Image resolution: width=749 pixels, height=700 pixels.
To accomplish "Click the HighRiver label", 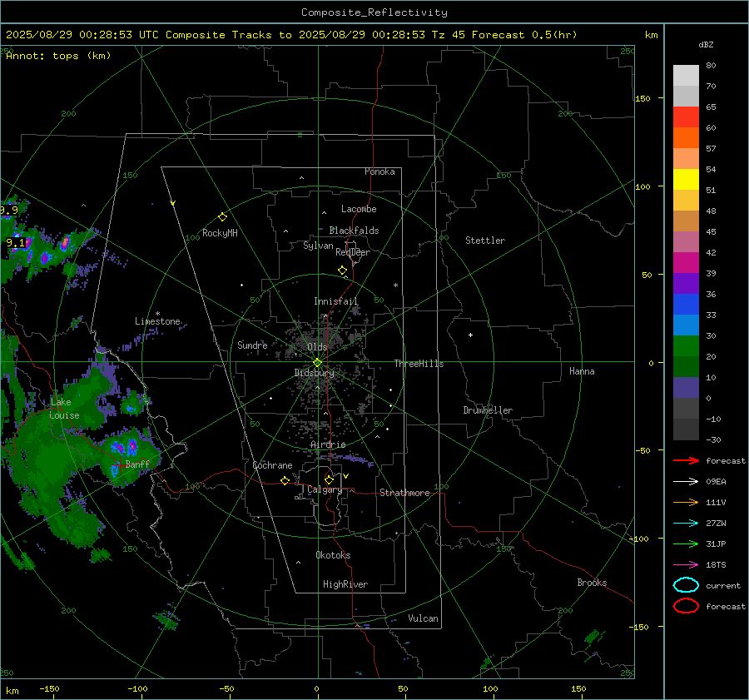I will (345, 584).
